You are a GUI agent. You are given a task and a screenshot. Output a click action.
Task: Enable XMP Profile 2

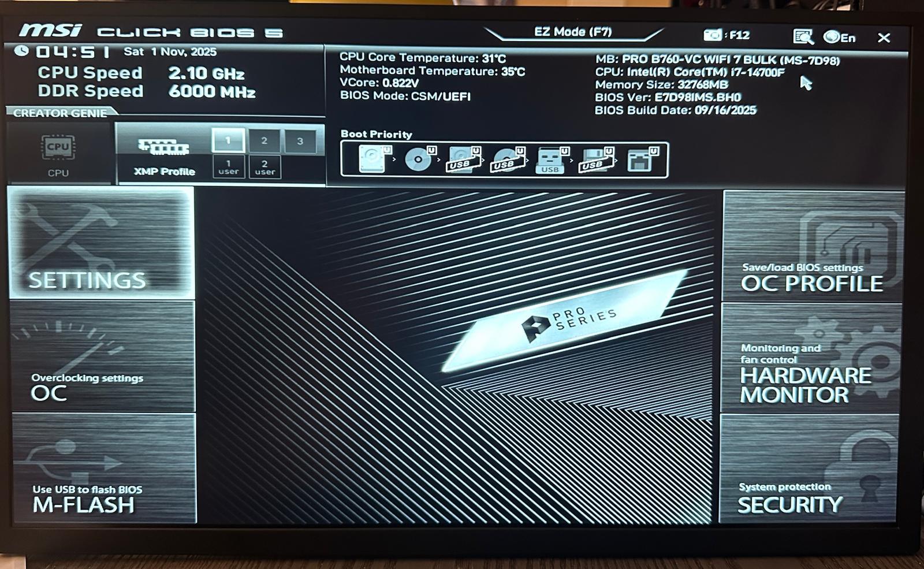264,141
